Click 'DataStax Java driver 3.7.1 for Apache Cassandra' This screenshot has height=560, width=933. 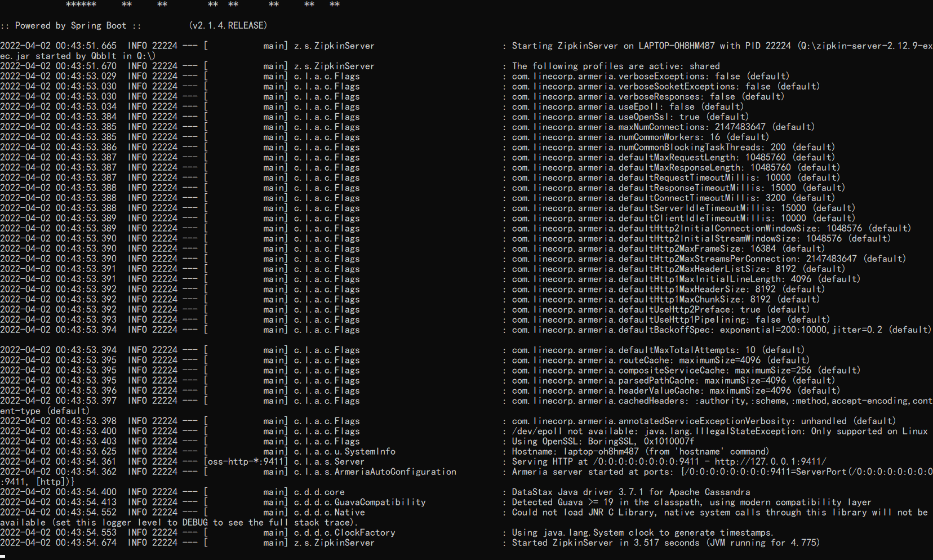631,492
